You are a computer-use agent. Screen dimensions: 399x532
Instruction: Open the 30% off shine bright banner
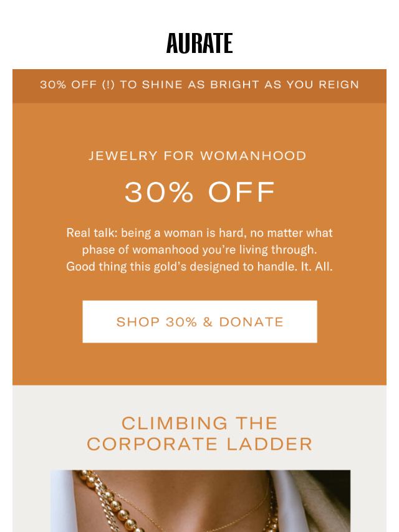(x=199, y=86)
